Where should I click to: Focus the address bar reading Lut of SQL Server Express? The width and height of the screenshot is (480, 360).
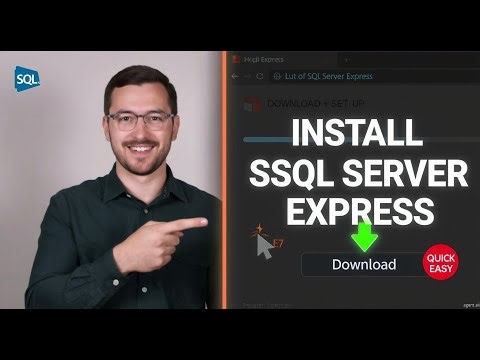click(375, 76)
